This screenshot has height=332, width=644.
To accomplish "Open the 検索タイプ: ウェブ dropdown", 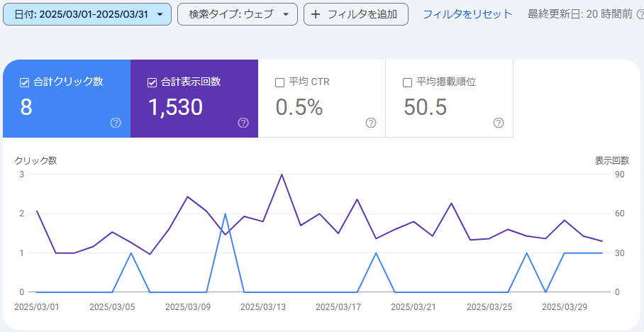I will click(x=238, y=14).
